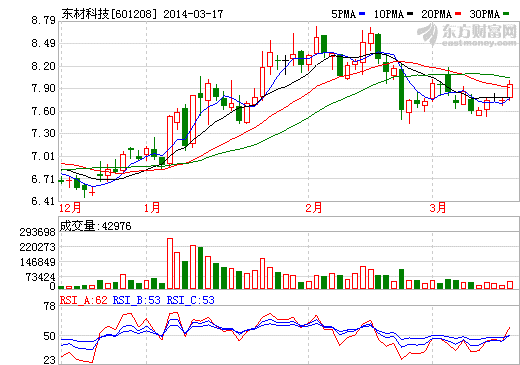Click the 23 RSI axis label
520x365 pixels.
[x=50, y=360]
